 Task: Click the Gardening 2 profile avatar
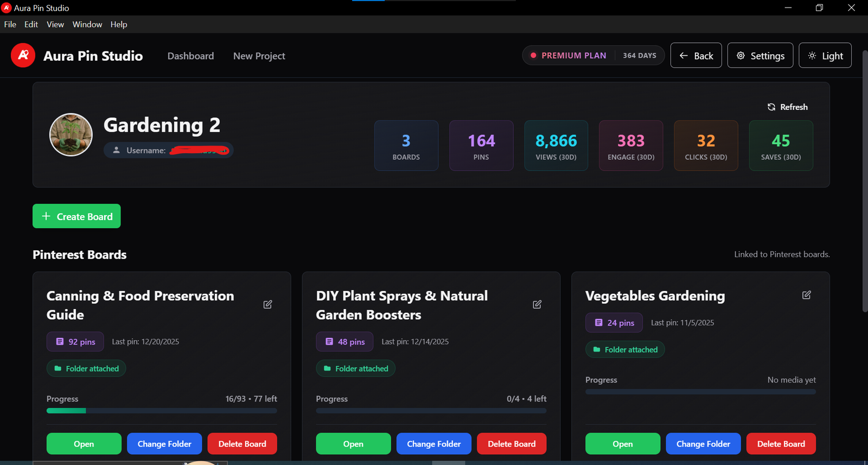click(x=71, y=135)
